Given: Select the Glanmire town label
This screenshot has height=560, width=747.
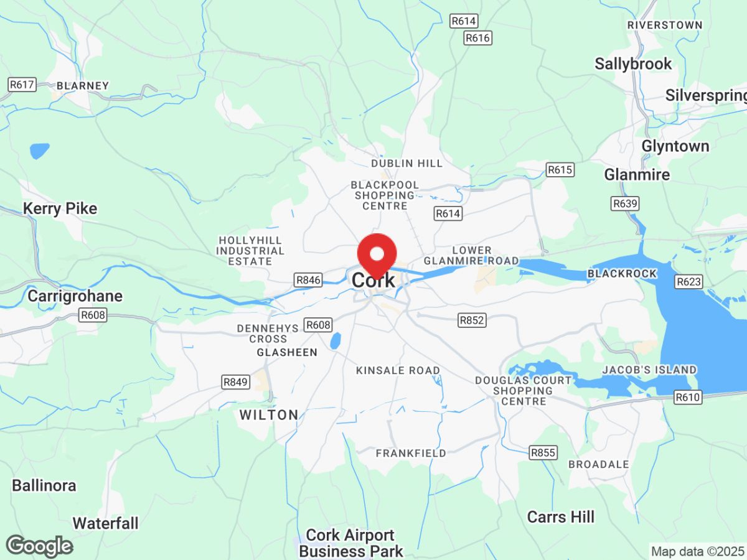Looking at the screenshot, I should 637,175.
